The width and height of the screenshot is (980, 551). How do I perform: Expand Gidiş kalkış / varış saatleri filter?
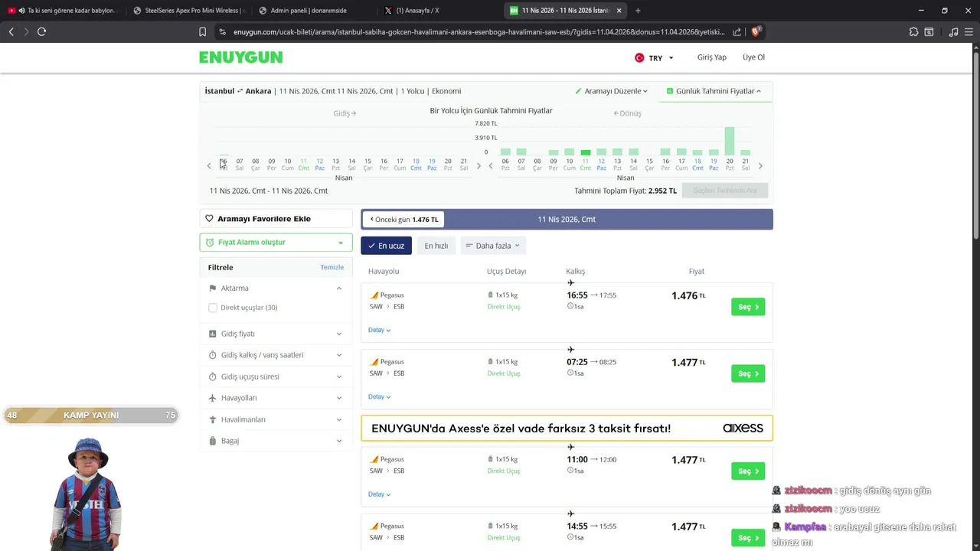[276, 355]
